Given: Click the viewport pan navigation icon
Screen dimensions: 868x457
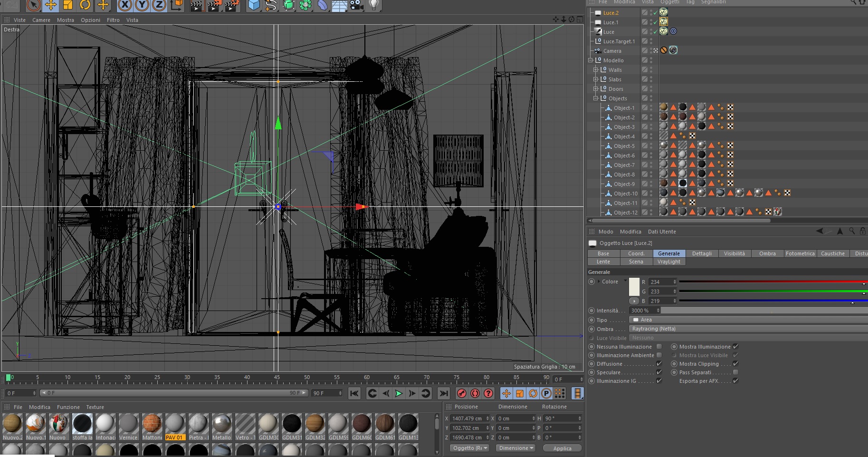Looking at the screenshot, I should pyautogui.click(x=556, y=19).
